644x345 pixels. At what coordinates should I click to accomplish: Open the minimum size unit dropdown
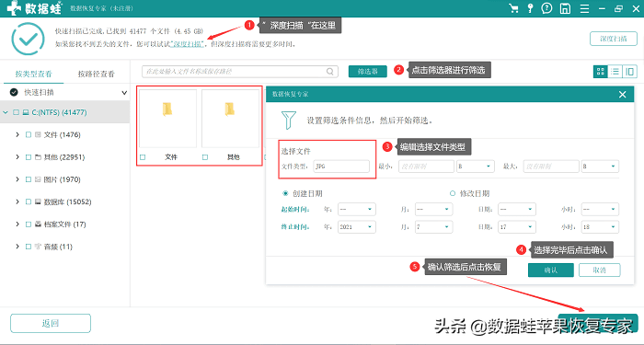point(476,167)
